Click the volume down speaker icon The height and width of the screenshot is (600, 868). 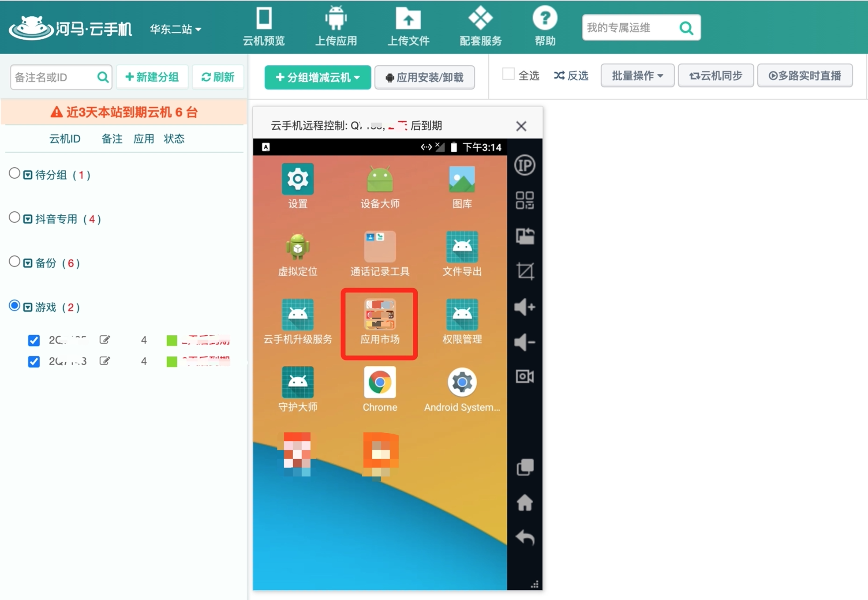pos(524,342)
